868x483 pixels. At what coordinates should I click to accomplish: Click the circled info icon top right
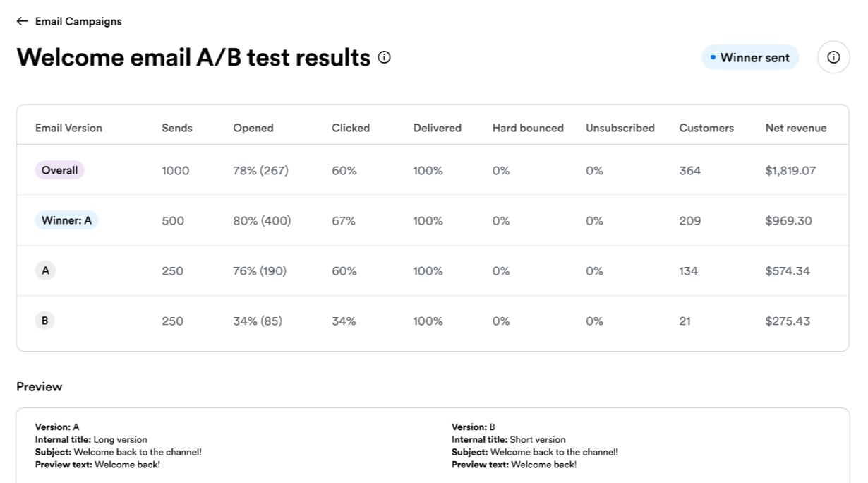[x=833, y=57]
